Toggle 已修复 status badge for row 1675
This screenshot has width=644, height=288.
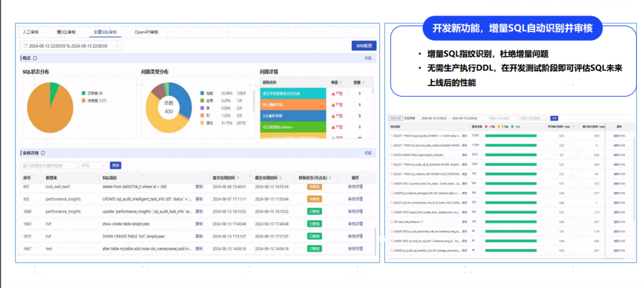314,236
